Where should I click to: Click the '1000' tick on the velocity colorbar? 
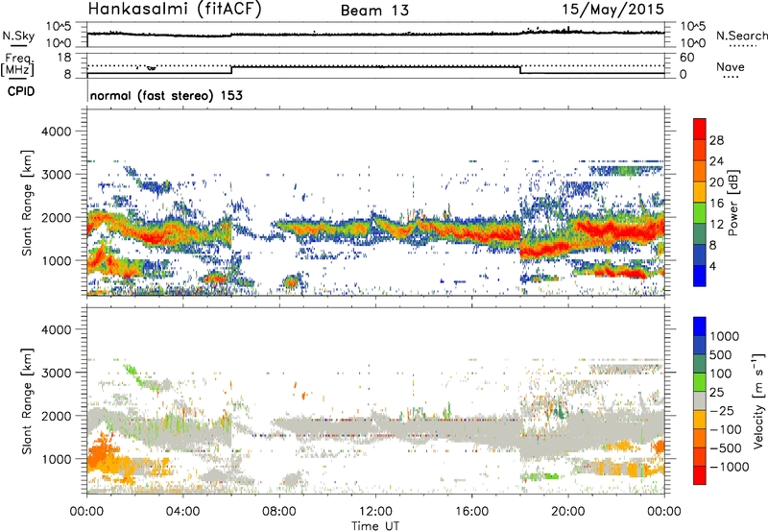click(x=724, y=336)
